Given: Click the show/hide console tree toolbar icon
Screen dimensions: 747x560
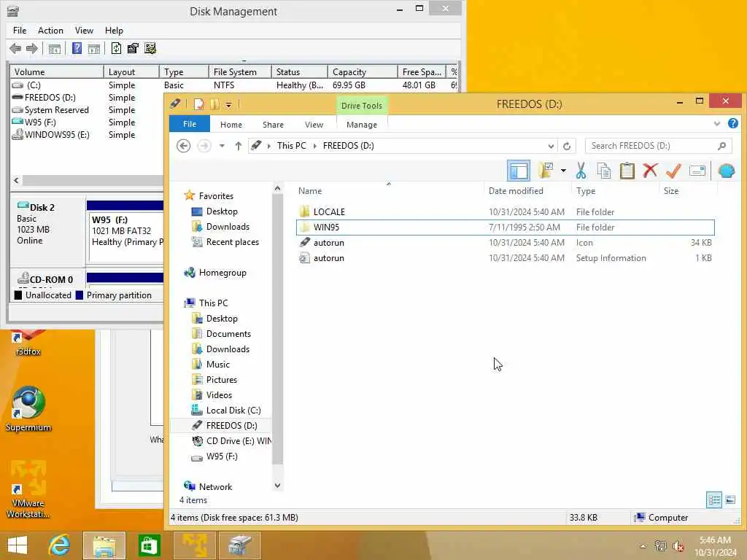Looking at the screenshot, I should 55,49.
